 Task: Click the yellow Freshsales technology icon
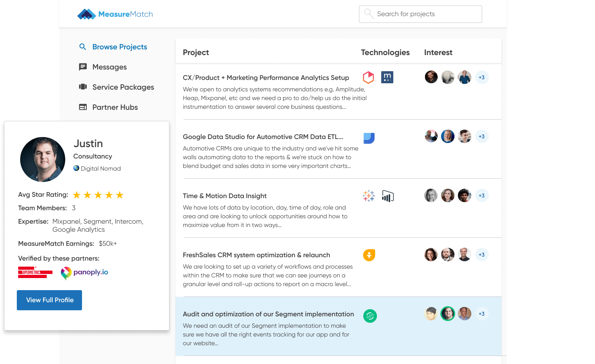[369, 255]
